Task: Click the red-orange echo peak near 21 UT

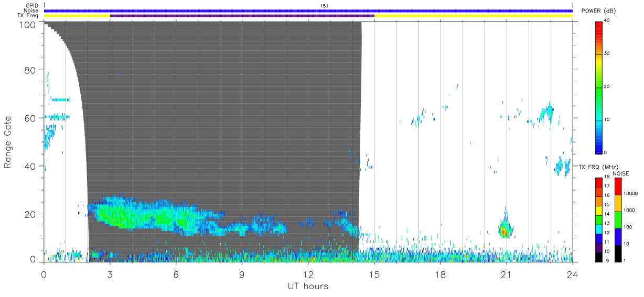Action: [x=504, y=230]
